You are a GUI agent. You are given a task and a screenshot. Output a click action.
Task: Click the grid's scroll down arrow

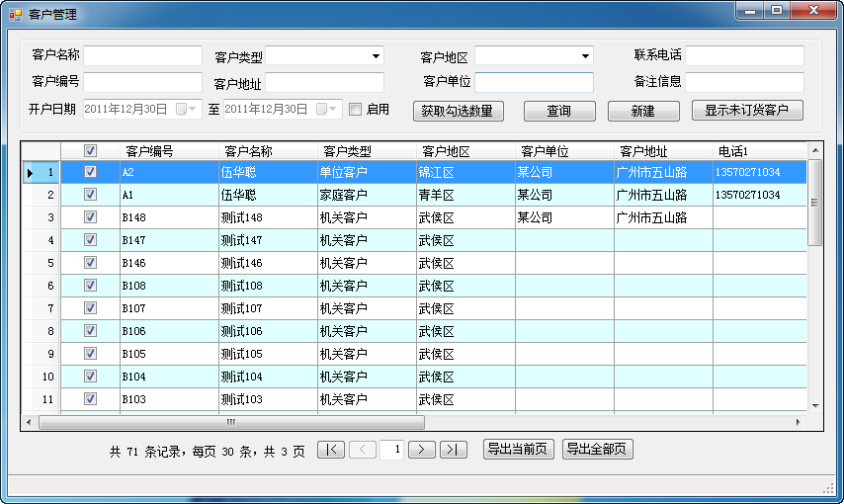coord(815,406)
